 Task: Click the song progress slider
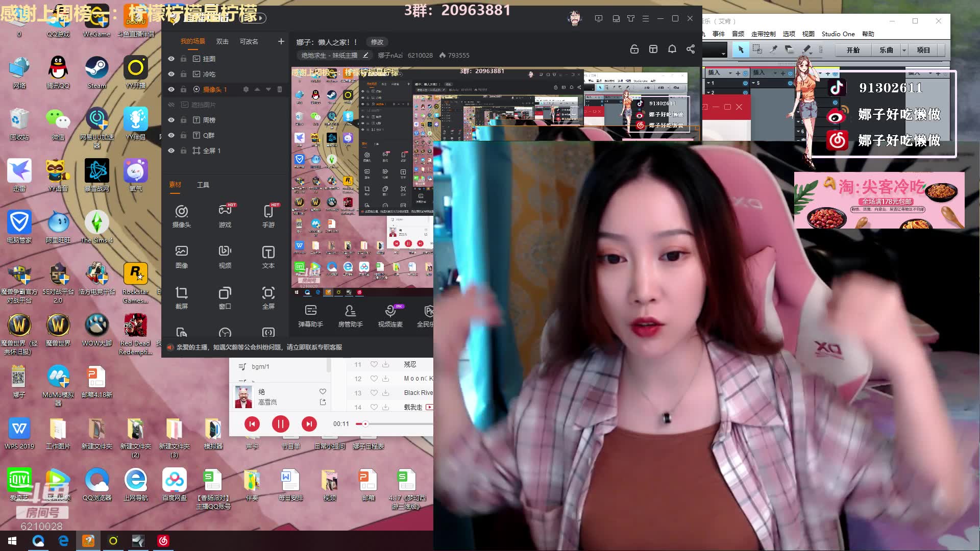click(x=366, y=423)
